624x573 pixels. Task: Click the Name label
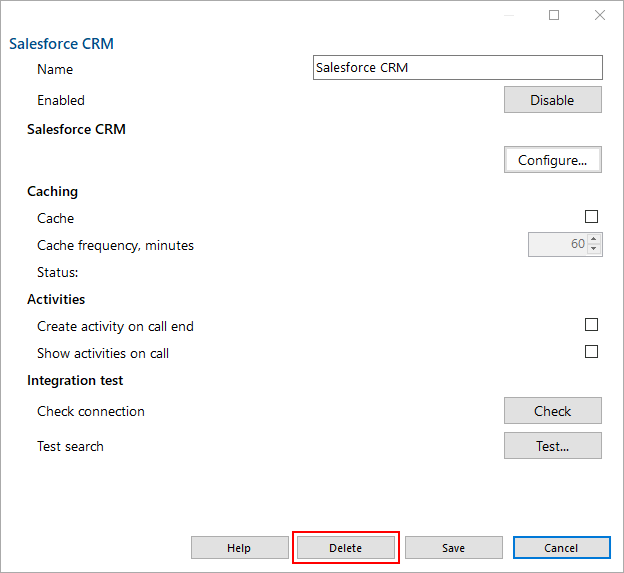click(55, 69)
